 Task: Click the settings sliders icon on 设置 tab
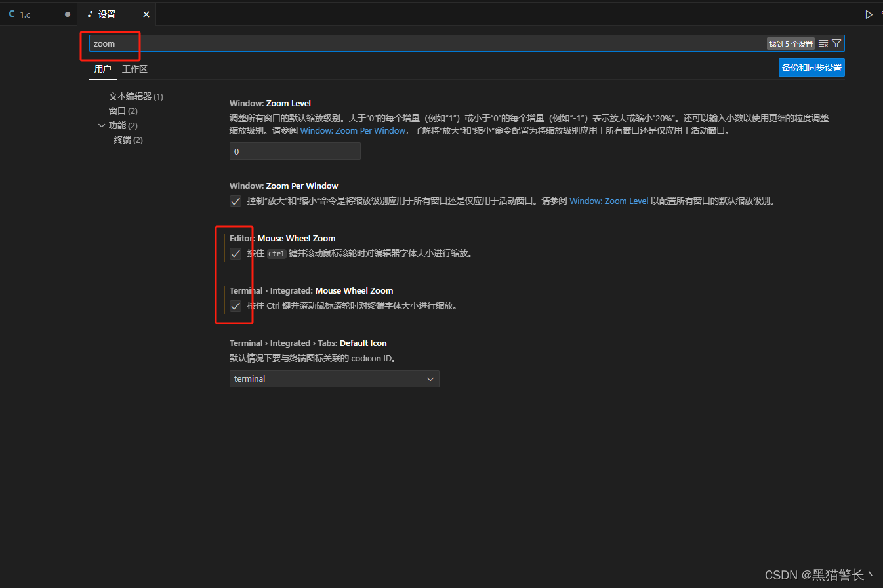point(90,14)
